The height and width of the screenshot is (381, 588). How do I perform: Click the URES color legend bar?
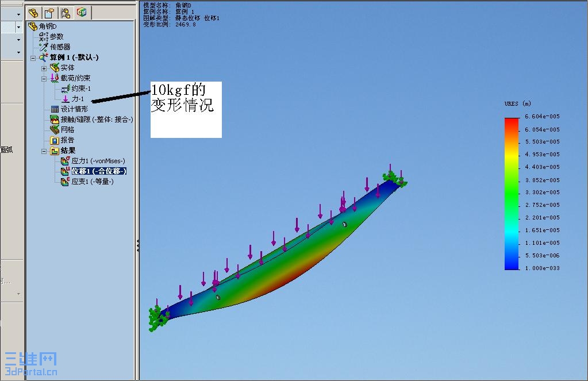pos(512,194)
